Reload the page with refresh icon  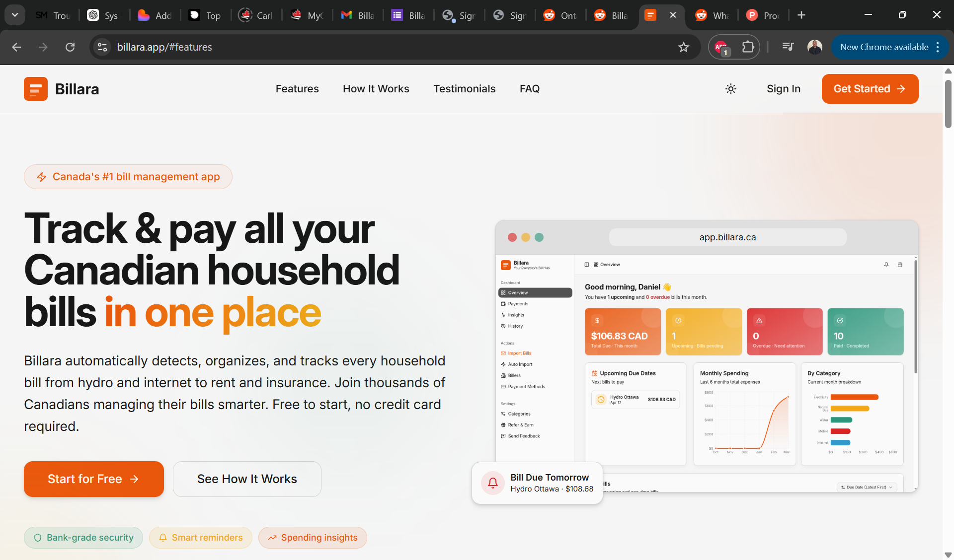(70, 47)
